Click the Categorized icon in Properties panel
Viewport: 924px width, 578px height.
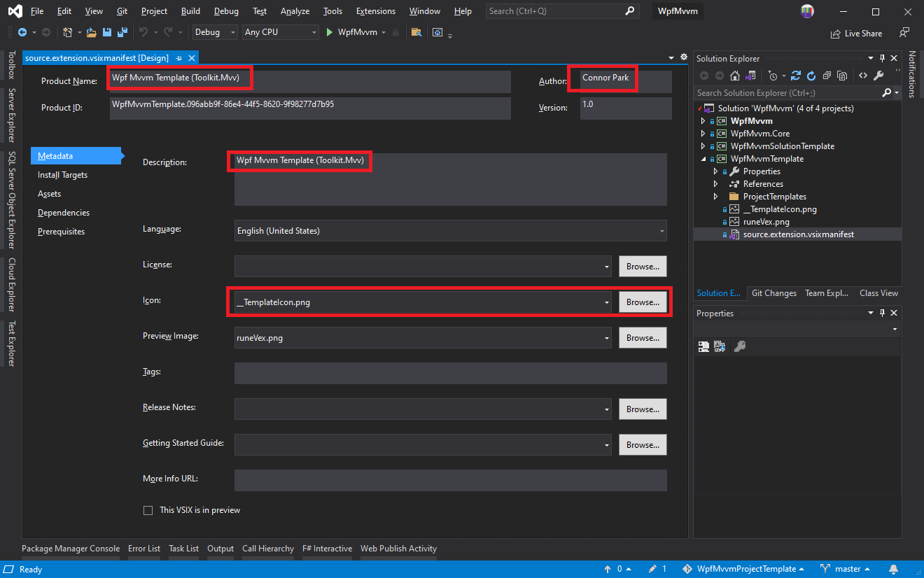click(x=704, y=346)
